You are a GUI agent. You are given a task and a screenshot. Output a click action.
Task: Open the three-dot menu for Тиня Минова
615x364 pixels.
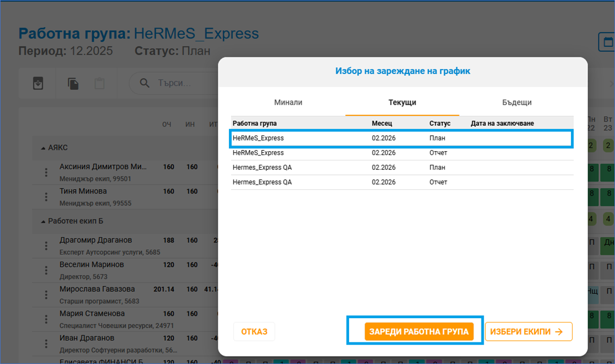pyautogui.click(x=46, y=196)
